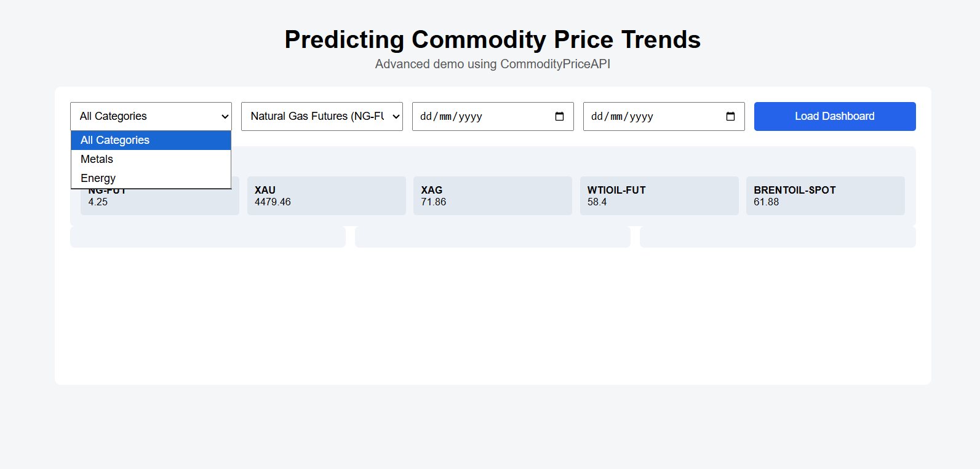980x469 pixels.
Task: Expand the Natural Gas Futures commodity dropdown
Action: pos(322,116)
